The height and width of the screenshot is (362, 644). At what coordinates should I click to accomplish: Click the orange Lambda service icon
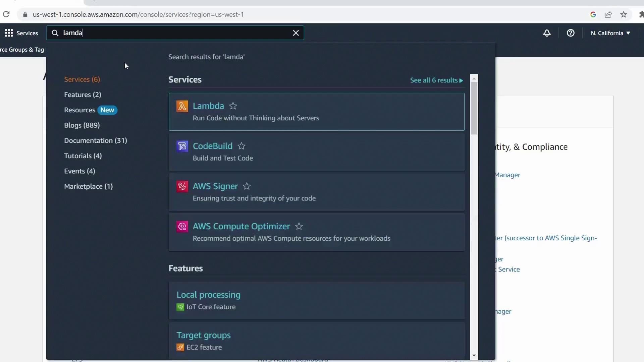pos(182,106)
